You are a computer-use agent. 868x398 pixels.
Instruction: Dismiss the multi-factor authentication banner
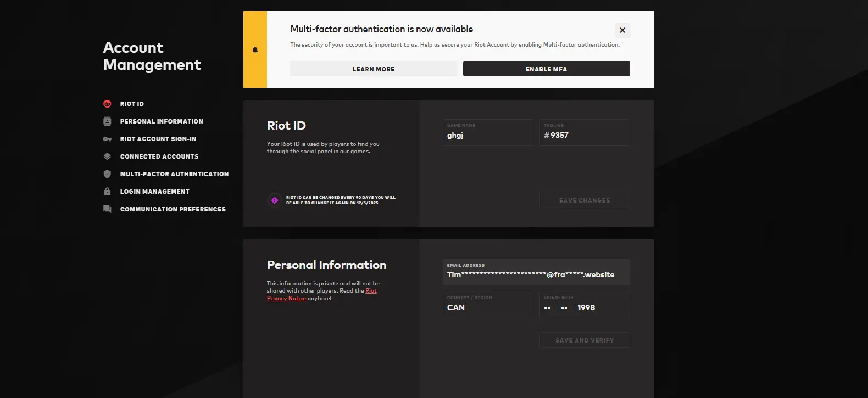(622, 30)
